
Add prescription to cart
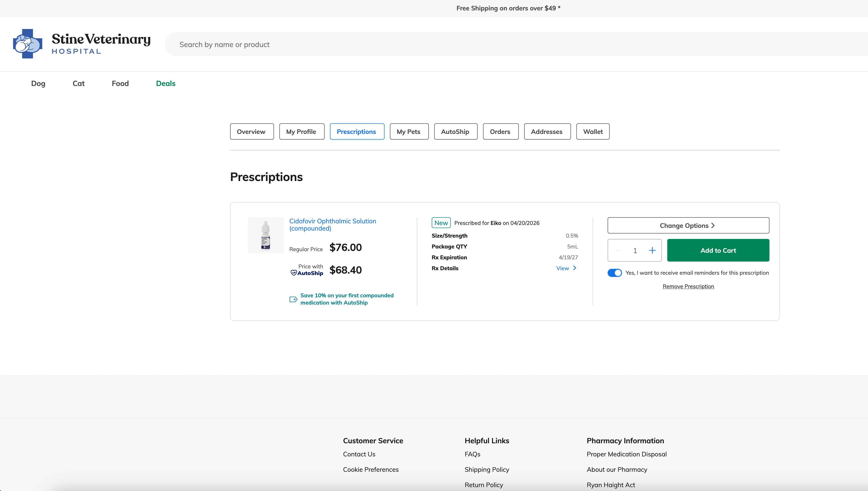click(718, 250)
